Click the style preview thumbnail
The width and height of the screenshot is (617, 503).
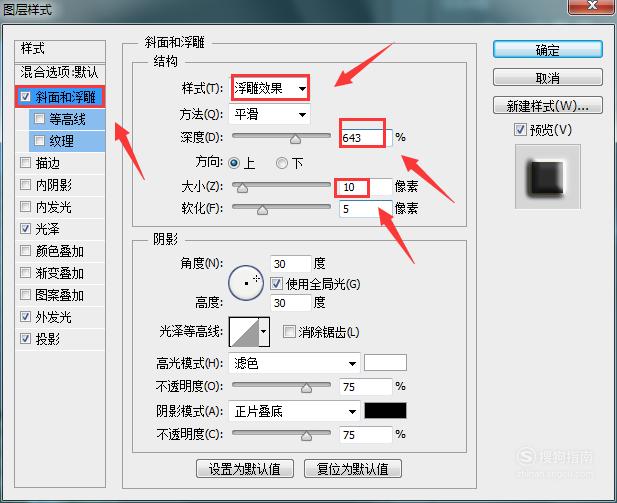548,176
